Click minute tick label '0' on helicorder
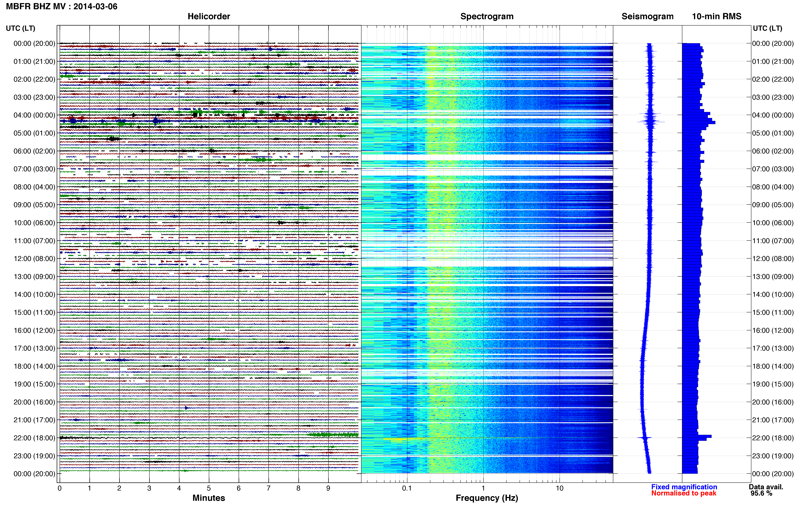 tap(59, 488)
